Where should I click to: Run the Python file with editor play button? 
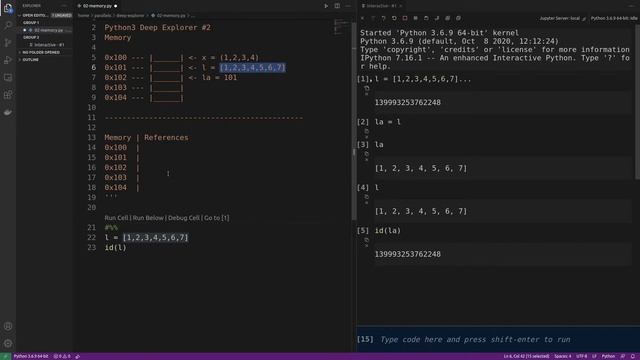[x=326, y=6]
